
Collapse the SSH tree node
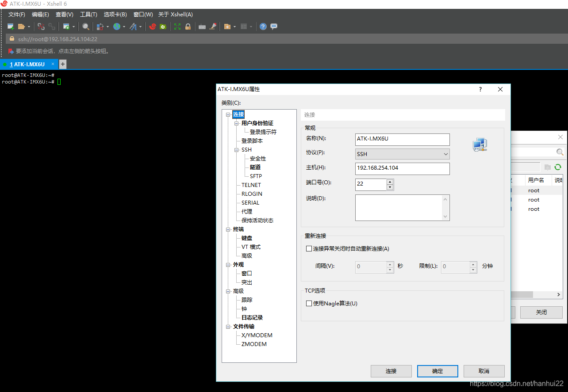tap(237, 149)
